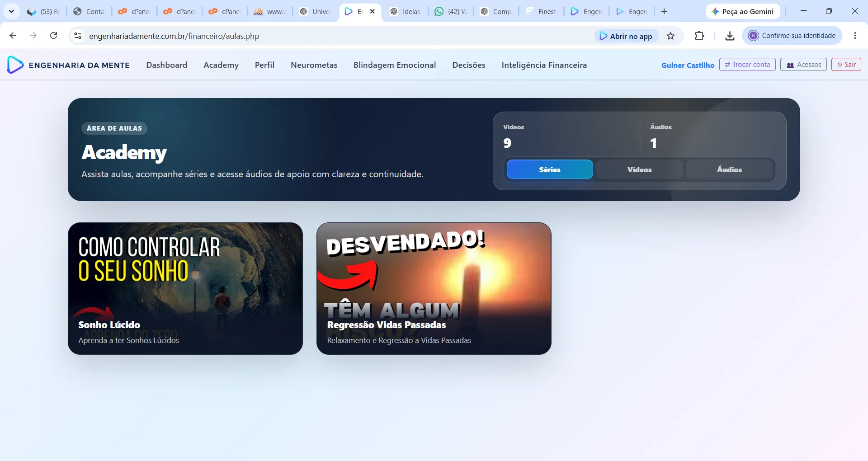The height and width of the screenshot is (461, 868).
Task: Log out using the Sair button
Action: tap(846, 65)
